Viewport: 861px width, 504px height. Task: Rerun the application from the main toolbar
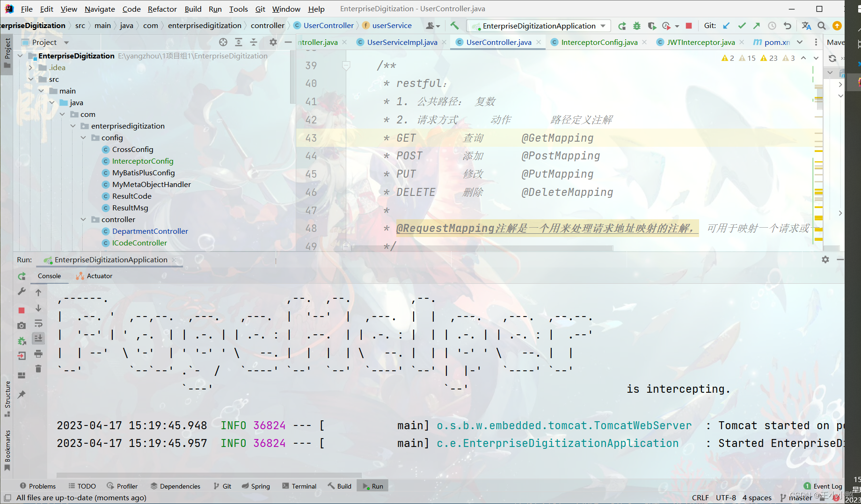[622, 26]
